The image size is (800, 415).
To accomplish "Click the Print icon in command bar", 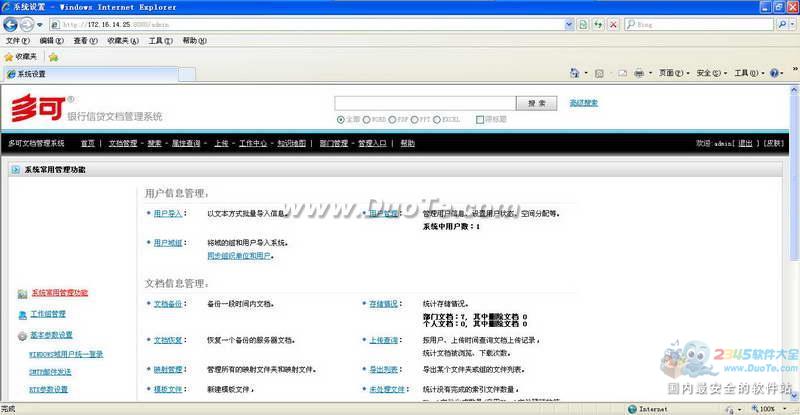I will point(639,74).
